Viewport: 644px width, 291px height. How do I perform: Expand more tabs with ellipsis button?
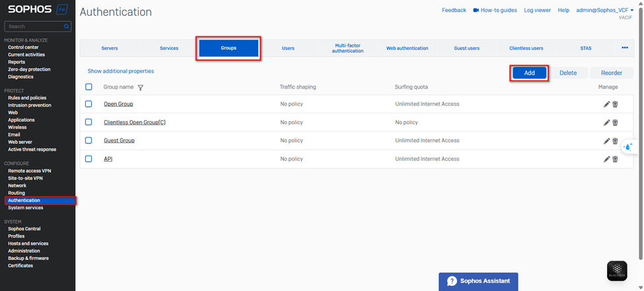click(624, 48)
